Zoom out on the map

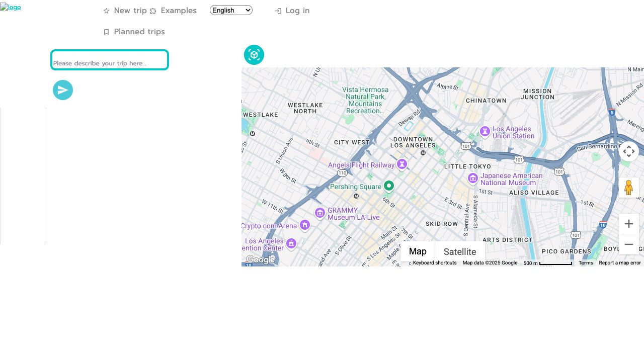[x=628, y=244]
